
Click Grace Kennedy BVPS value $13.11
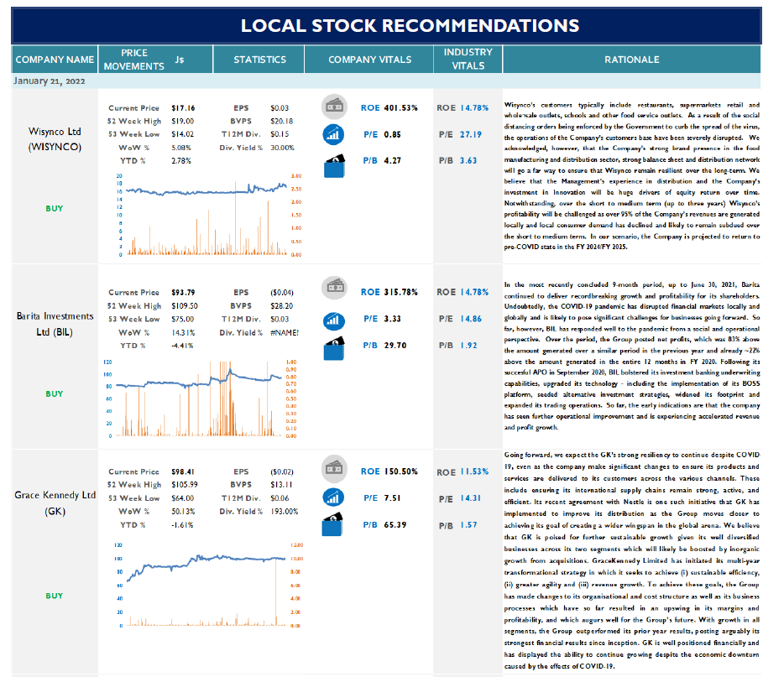click(281, 485)
